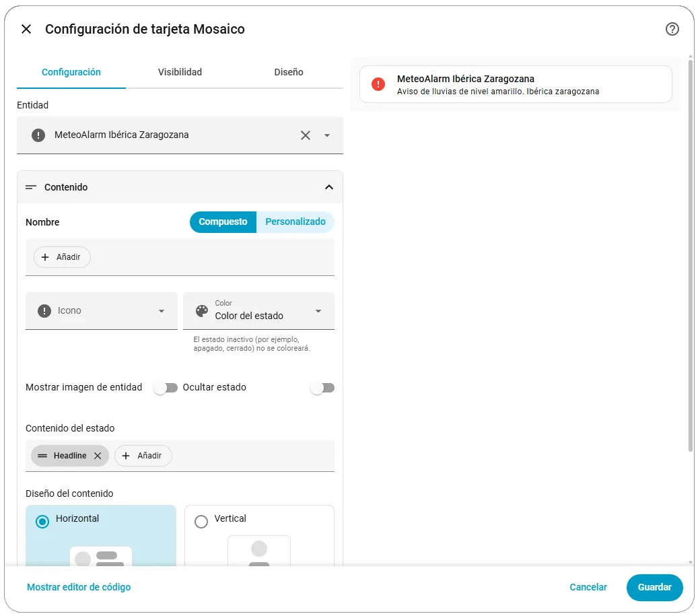The height and width of the screenshot is (616, 700).
Task: Click the Cancelar button
Action: click(588, 588)
